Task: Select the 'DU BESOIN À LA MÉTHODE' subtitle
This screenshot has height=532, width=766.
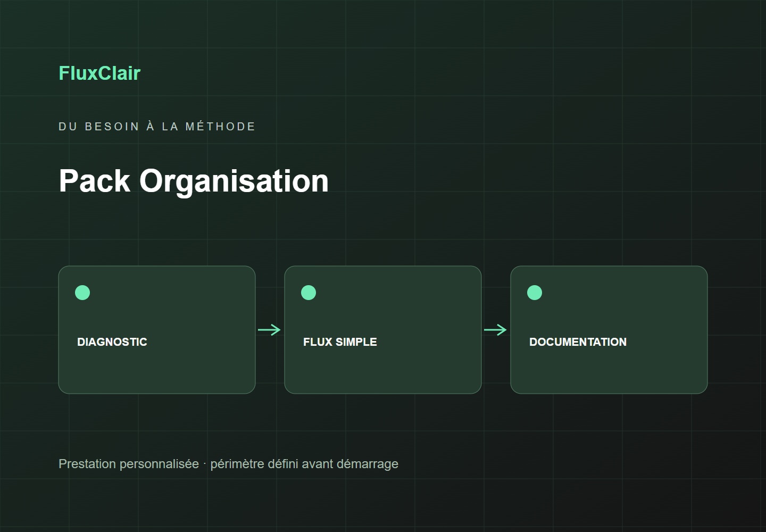Action: 157,126
